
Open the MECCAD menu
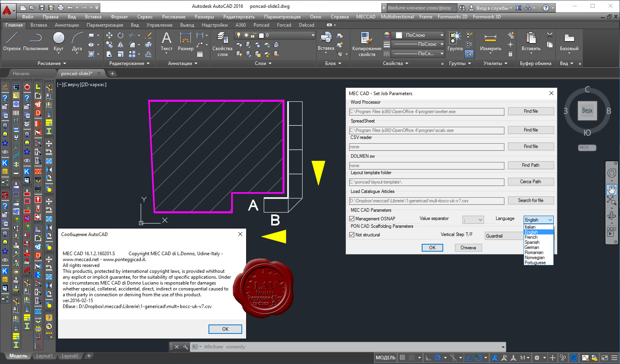tap(366, 17)
